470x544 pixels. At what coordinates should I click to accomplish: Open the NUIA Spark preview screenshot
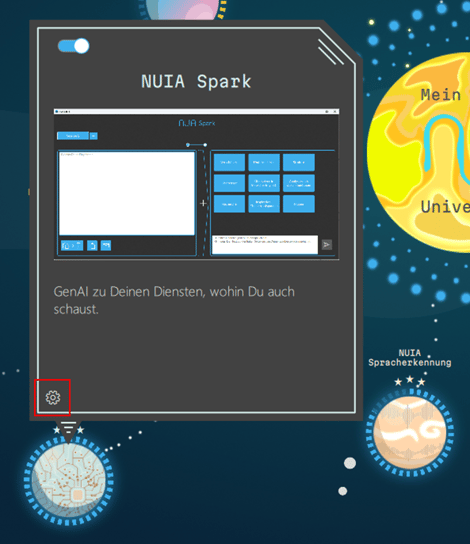(196, 184)
